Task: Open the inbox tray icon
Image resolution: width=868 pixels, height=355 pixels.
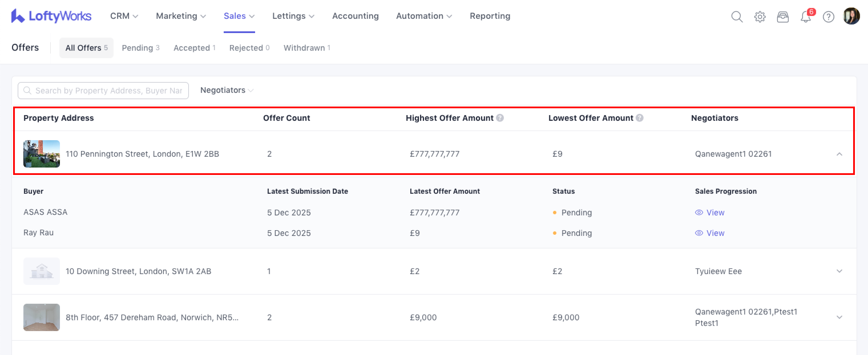Action: pyautogui.click(x=782, y=17)
